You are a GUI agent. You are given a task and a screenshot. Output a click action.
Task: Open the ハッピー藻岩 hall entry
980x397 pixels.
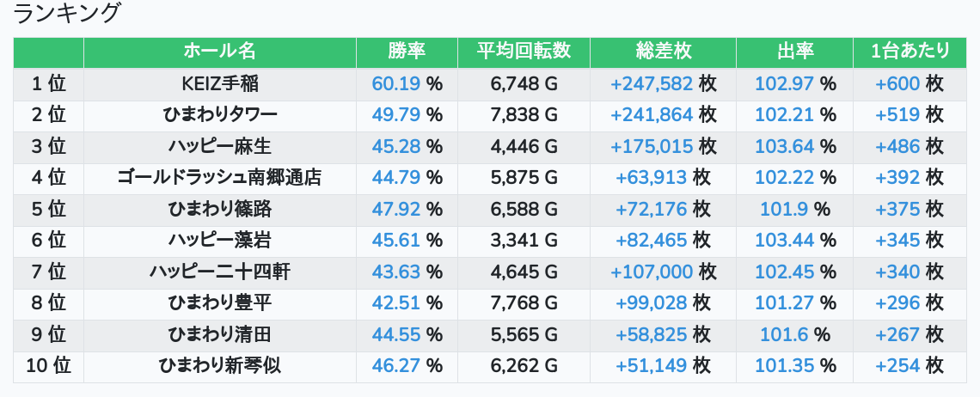pos(219,241)
